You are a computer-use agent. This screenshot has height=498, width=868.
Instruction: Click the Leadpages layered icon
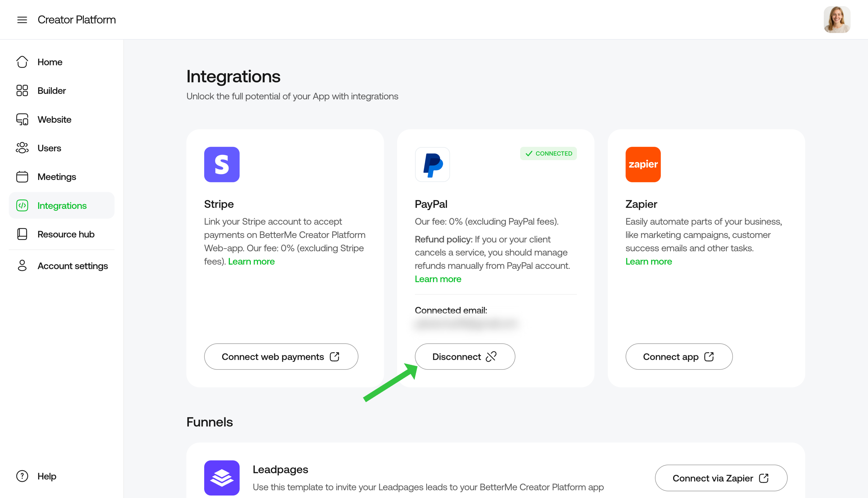point(222,478)
